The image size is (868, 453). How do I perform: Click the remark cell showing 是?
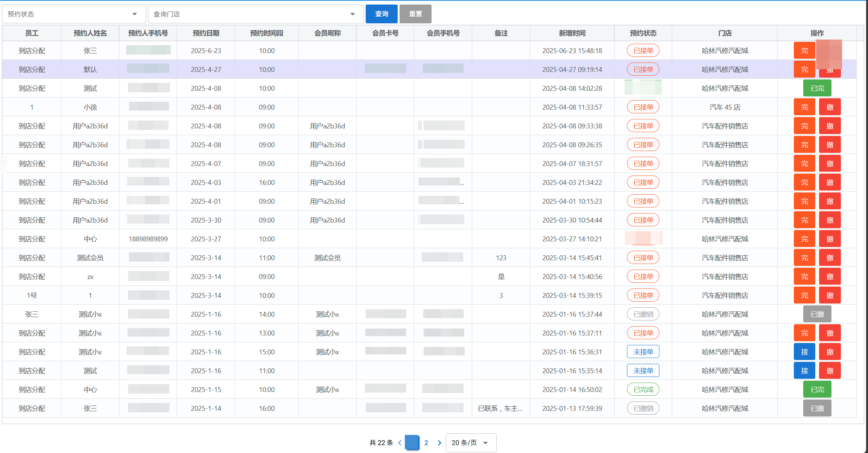[x=501, y=276]
